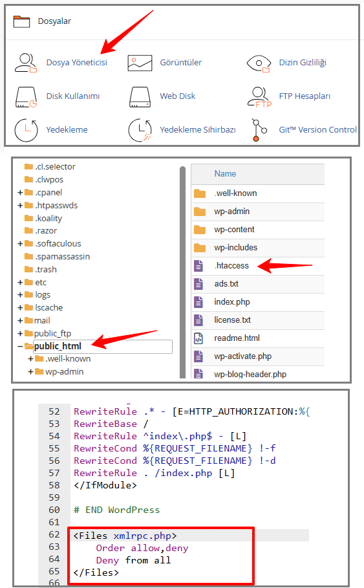Click the Dosyalar folder icon
364x588 pixels.
pos(21,21)
